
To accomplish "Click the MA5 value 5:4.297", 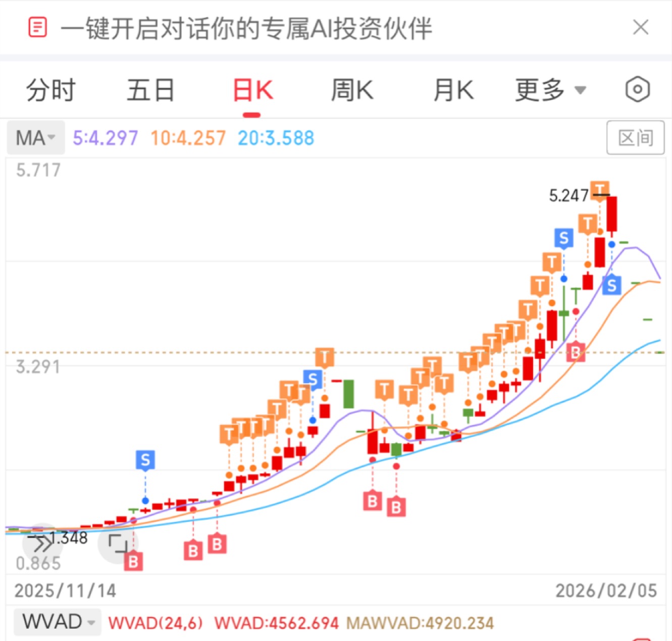I will [105, 138].
